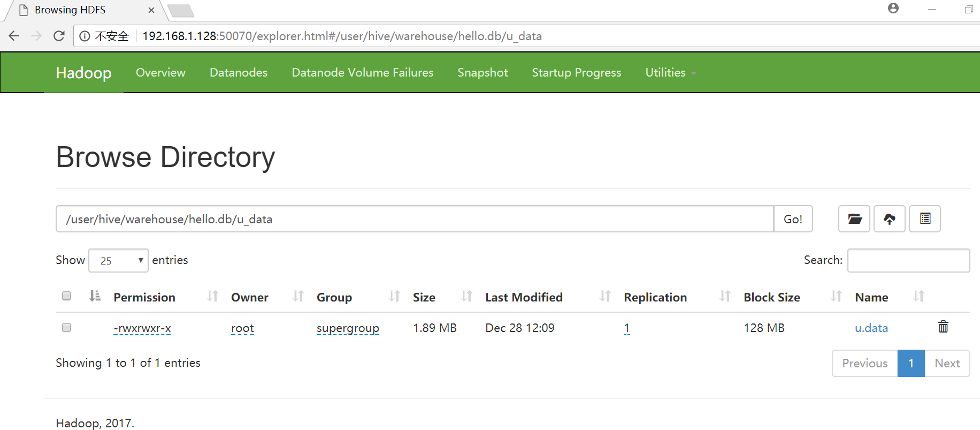
Task: Expand the Show entries count dropdown
Action: pos(118,261)
